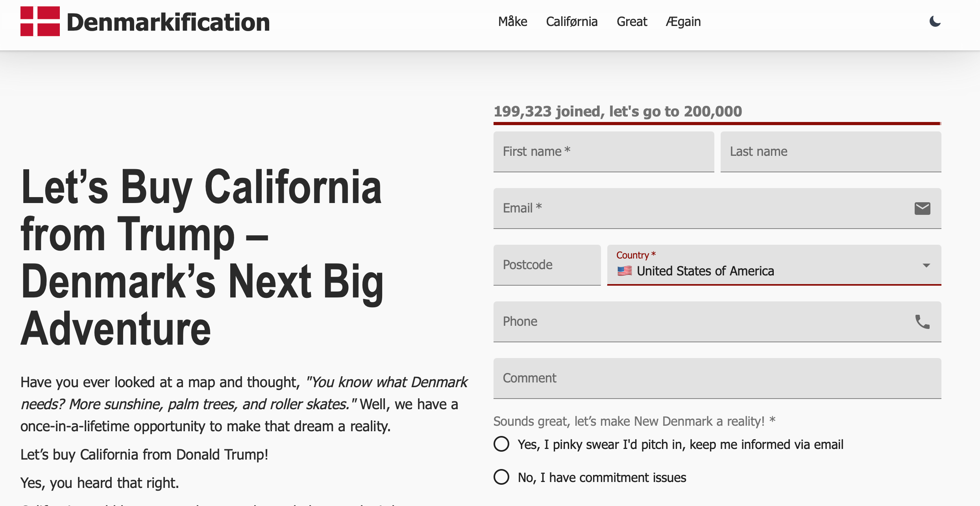Toggle dark mode with the moon icon

tap(935, 21)
